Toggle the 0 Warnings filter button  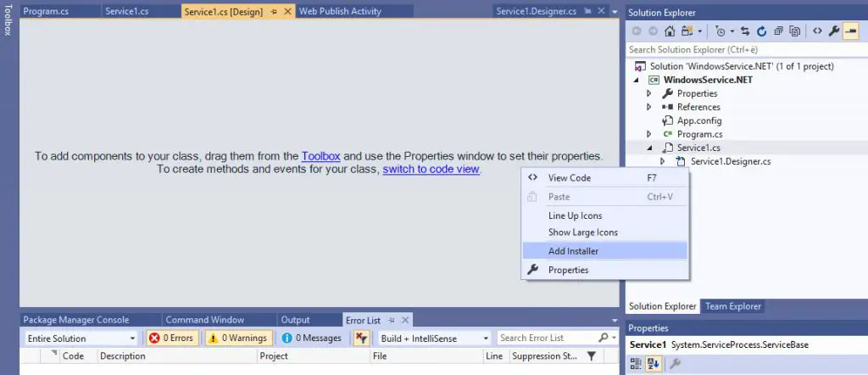click(238, 338)
